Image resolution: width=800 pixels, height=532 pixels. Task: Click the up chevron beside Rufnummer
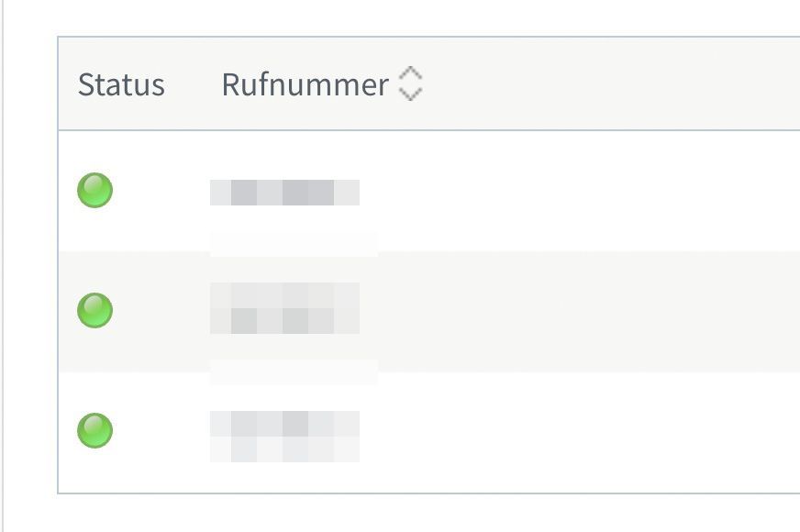[410, 73]
